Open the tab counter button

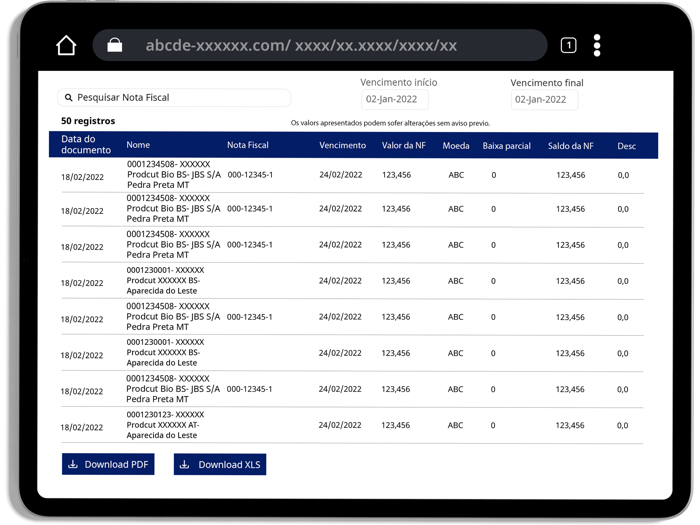(568, 45)
